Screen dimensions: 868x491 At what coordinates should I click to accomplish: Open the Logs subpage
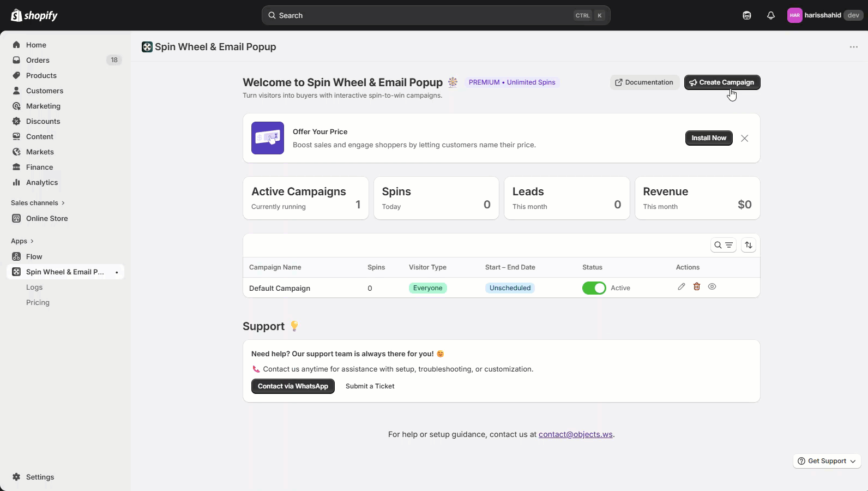(34, 287)
